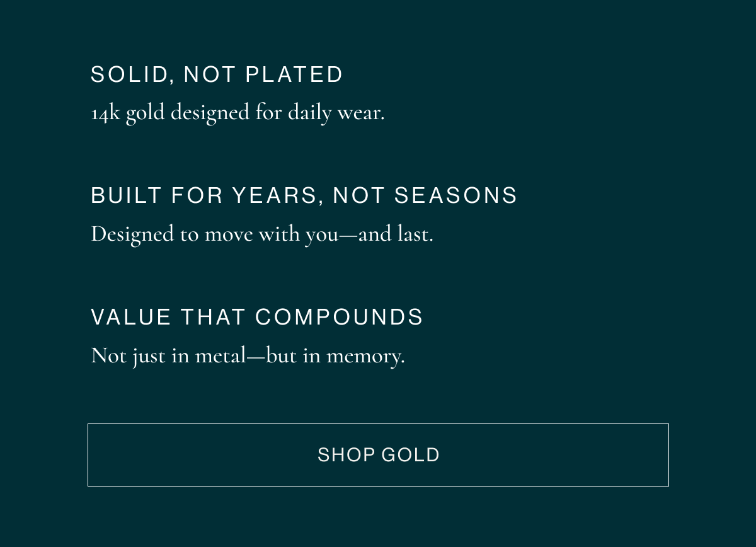
Task: Click the BUILT FOR YEARS, NOT SEASONS heading
Action: click(304, 195)
